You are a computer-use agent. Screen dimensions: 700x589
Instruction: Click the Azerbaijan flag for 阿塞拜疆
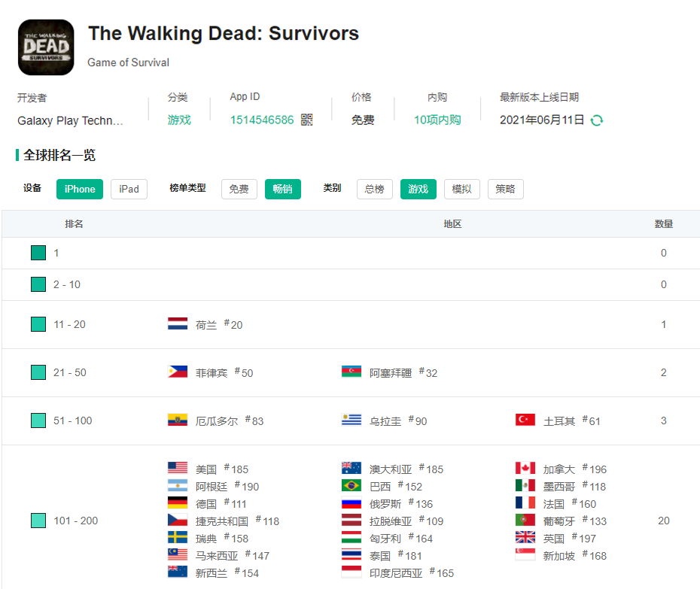pos(352,372)
